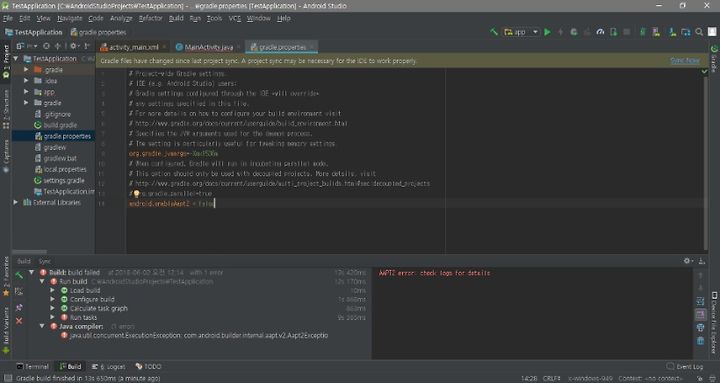Viewport: 720px width, 383px height.
Task: Expand the .gradle folder
Action: (x=26, y=70)
